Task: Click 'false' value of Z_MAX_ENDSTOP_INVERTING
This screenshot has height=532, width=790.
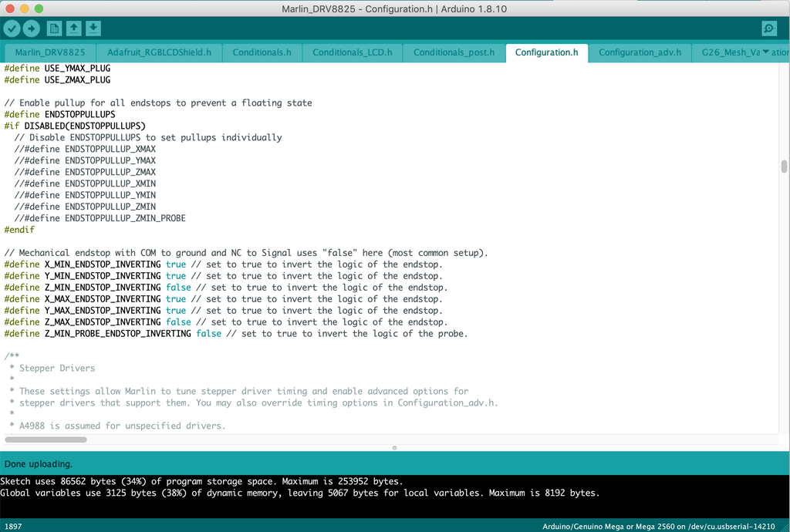Action: pos(178,322)
